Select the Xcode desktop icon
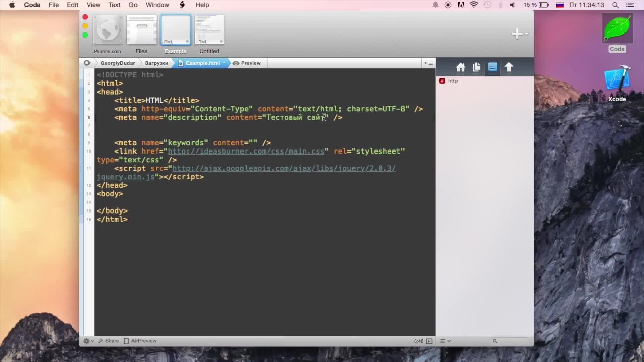This screenshot has width=644, height=362. (617, 83)
